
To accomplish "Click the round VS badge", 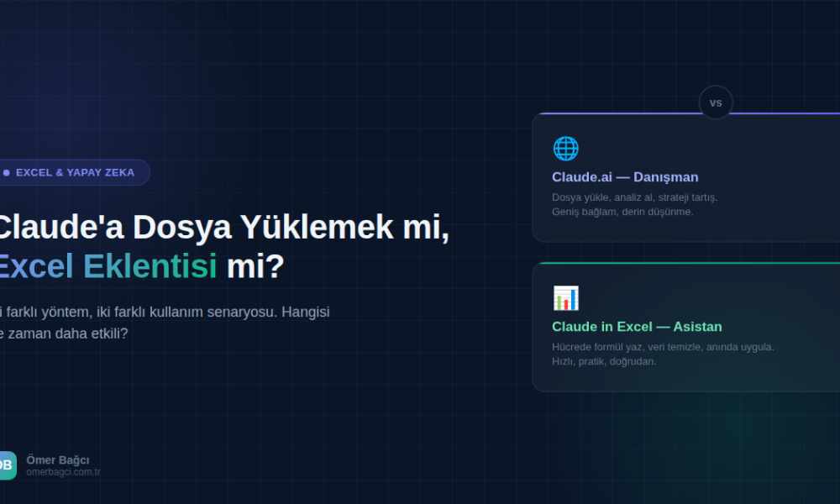I will point(716,102).
